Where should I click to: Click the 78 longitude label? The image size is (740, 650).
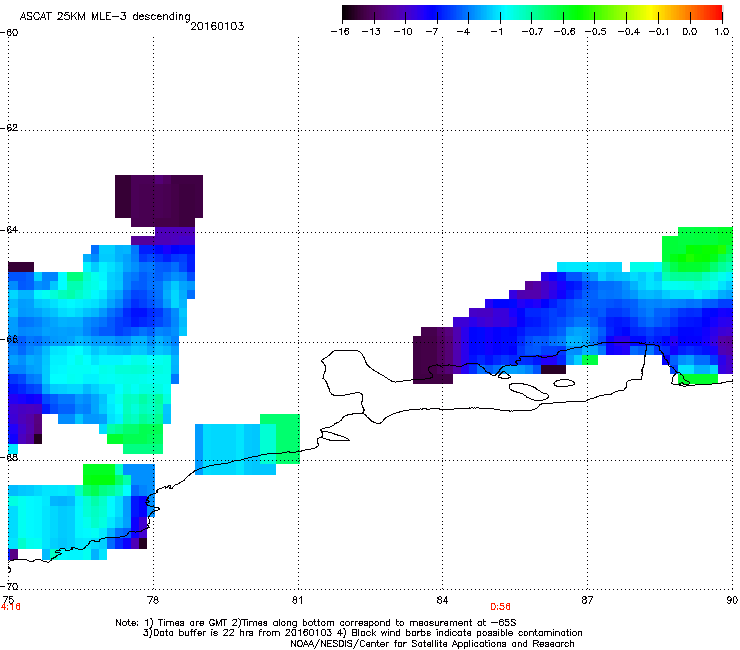[153, 600]
